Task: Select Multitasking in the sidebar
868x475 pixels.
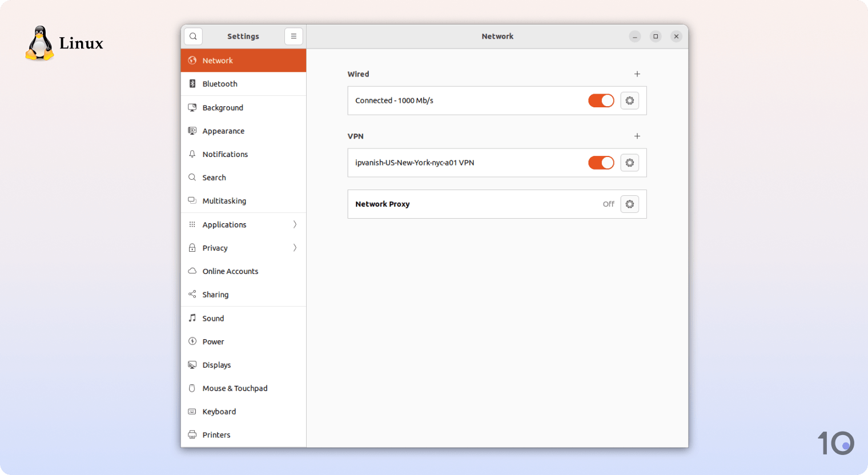Action: [x=244, y=201]
